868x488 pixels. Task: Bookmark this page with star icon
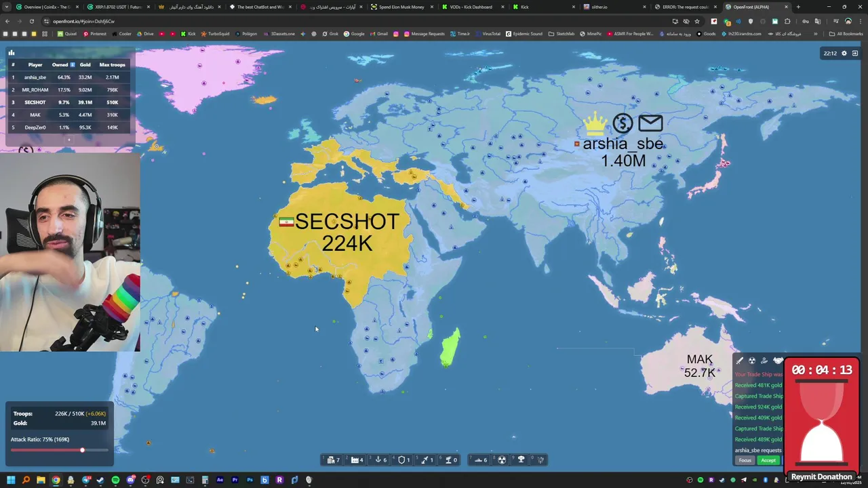pos(697,21)
